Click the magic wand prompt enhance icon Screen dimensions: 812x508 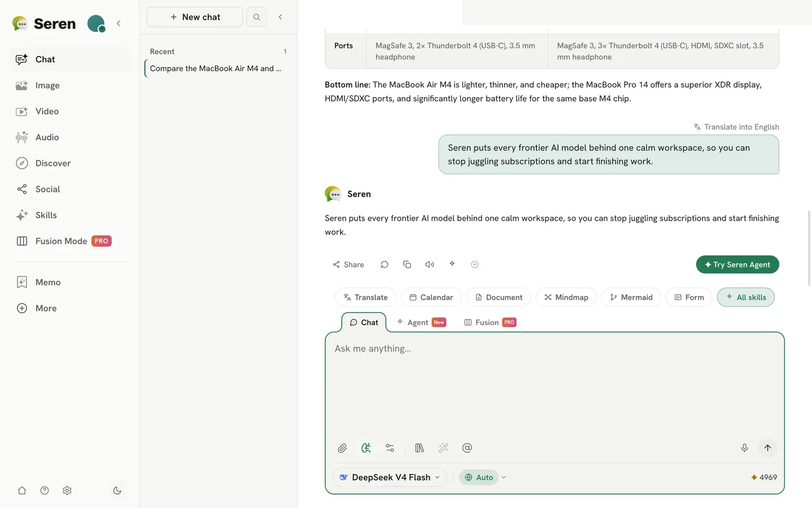tap(443, 448)
